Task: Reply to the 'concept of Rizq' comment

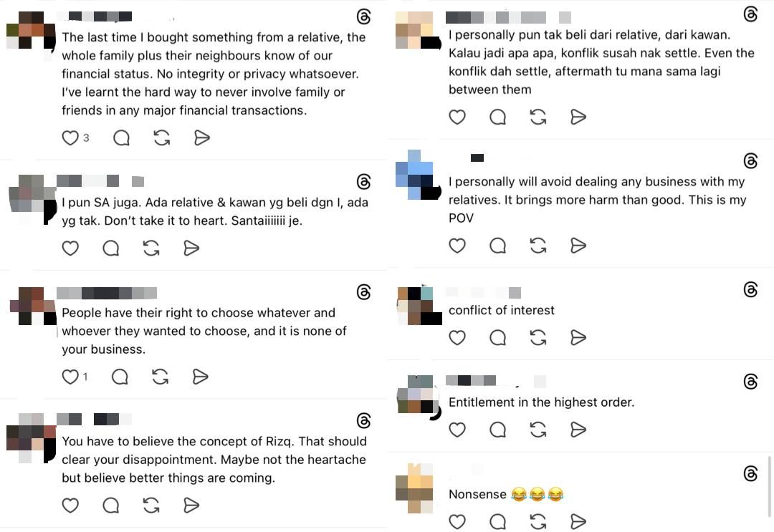Action: tap(110, 506)
